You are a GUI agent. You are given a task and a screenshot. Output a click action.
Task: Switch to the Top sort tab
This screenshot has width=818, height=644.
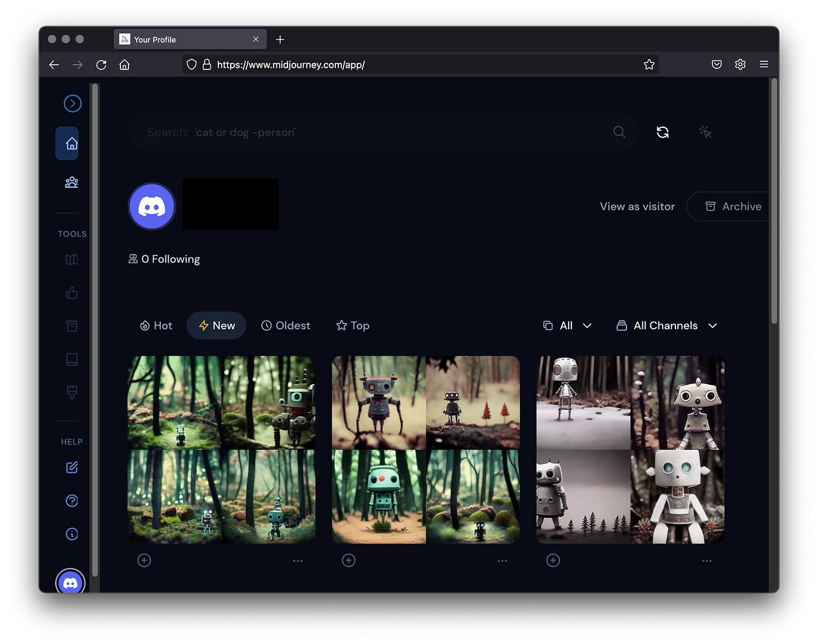tap(353, 326)
